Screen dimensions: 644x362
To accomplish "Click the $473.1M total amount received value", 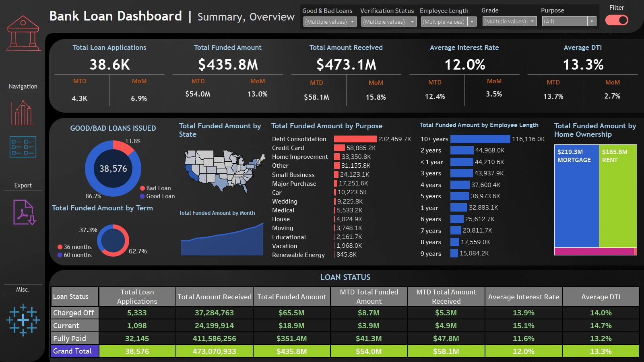I will coord(346,64).
